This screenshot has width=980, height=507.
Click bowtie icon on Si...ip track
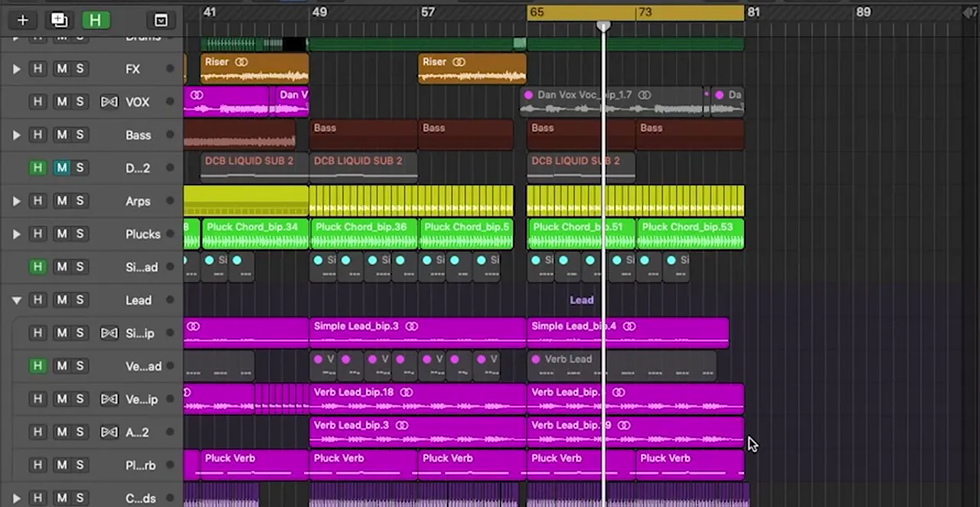coord(109,333)
